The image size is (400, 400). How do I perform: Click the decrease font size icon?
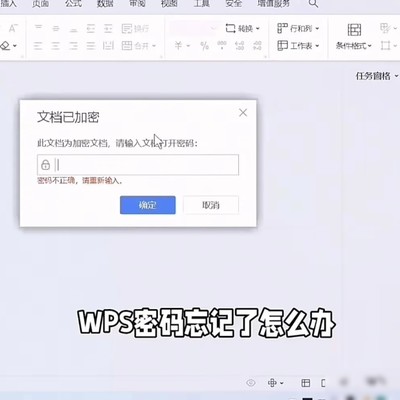(13, 28)
